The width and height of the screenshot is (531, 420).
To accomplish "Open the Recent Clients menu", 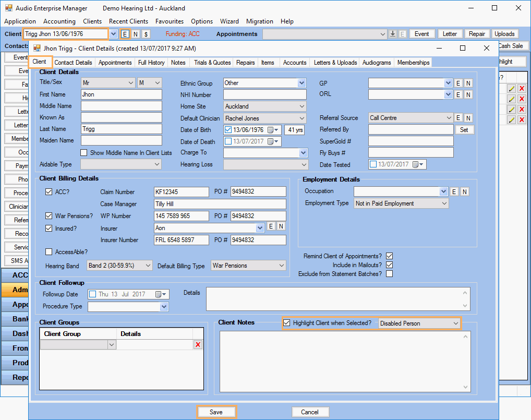I will click(128, 21).
